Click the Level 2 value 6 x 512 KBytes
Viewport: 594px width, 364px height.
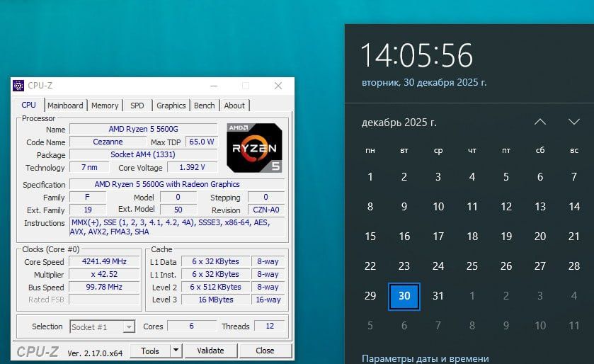[215, 287]
